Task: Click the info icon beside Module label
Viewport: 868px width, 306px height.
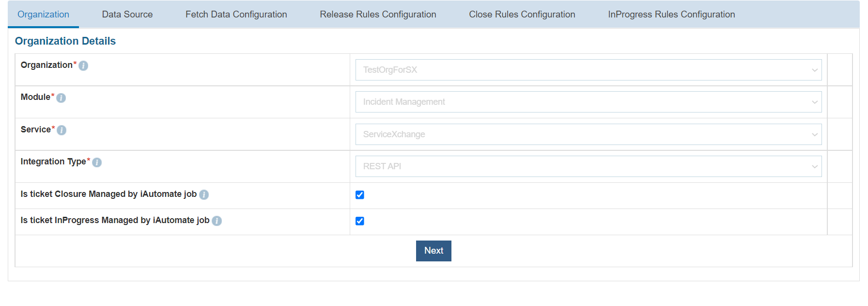Action: click(61, 98)
